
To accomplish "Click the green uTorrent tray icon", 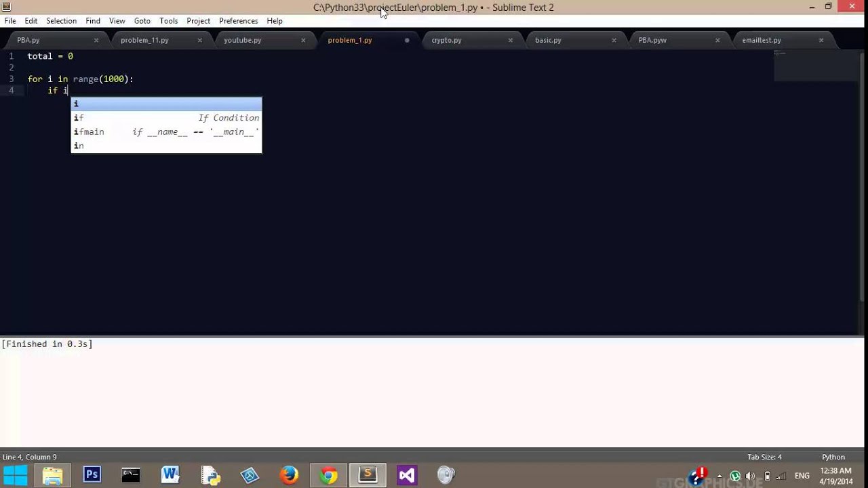I will coord(735,476).
